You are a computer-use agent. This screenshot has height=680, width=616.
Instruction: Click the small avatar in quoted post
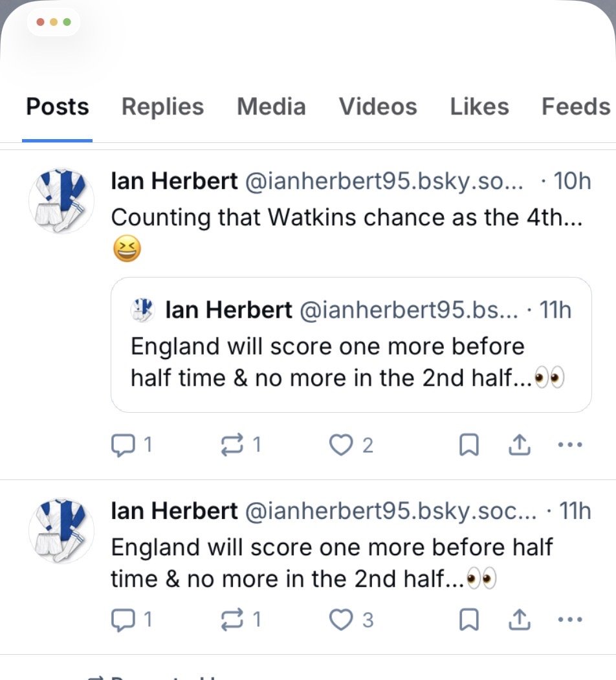pos(142,311)
